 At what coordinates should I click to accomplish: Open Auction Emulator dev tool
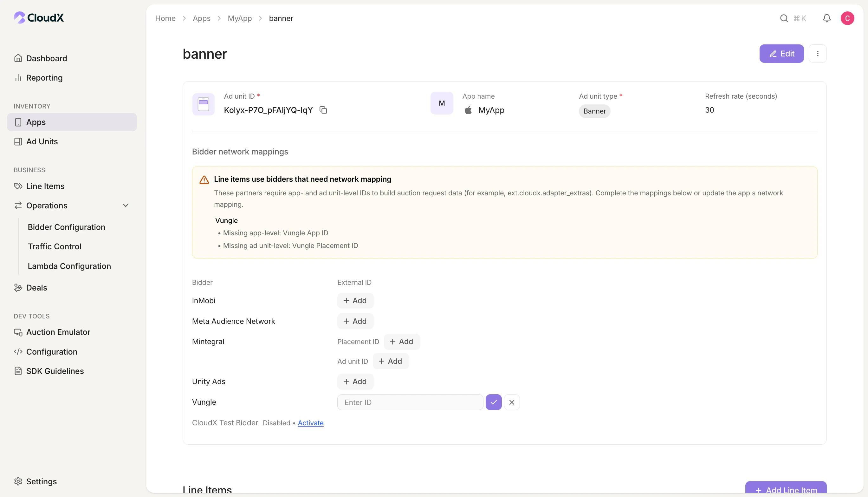point(58,332)
